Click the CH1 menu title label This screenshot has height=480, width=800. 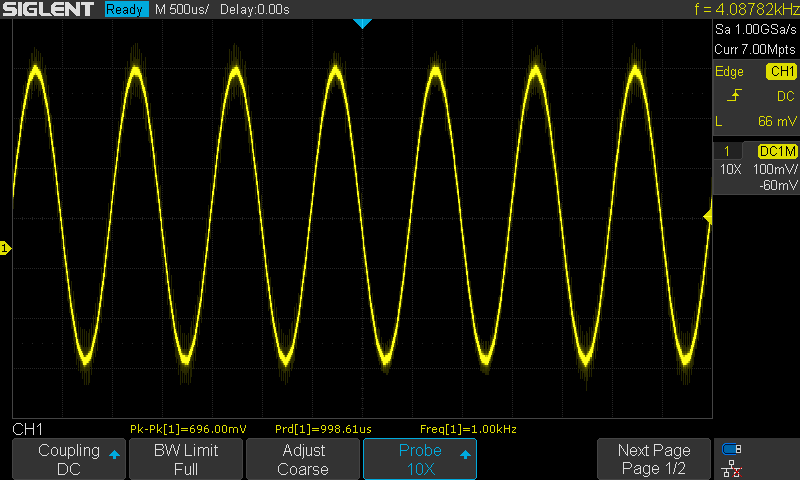[28, 429]
